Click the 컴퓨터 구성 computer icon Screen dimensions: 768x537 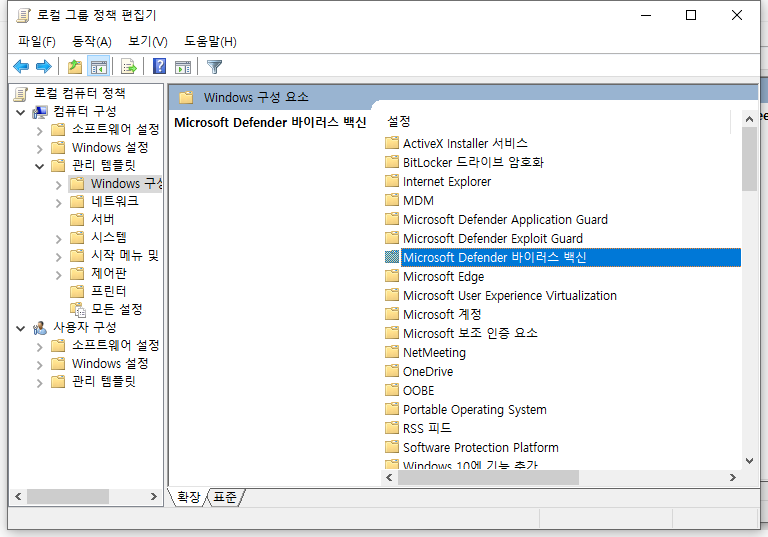click(40, 112)
